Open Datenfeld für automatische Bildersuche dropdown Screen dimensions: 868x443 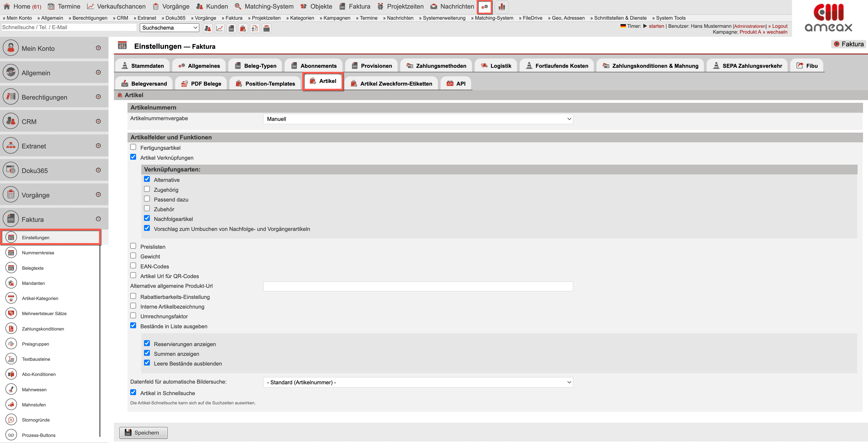click(x=418, y=382)
